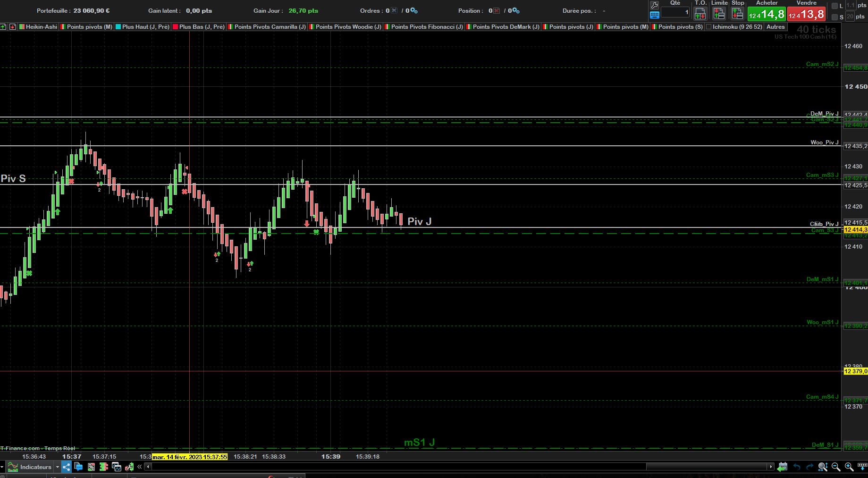Click the S points value field

pyautogui.click(x=850, y=17)
